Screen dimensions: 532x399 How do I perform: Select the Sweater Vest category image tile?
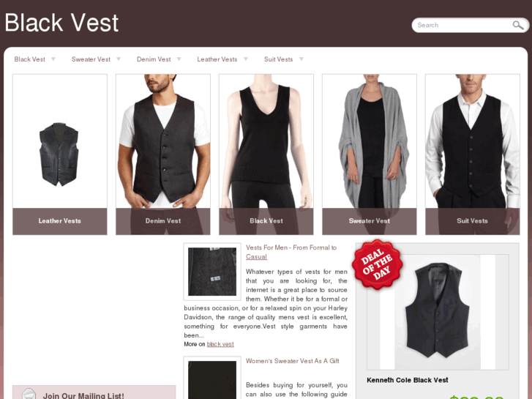pyautogui.click(x=369, y=154)
